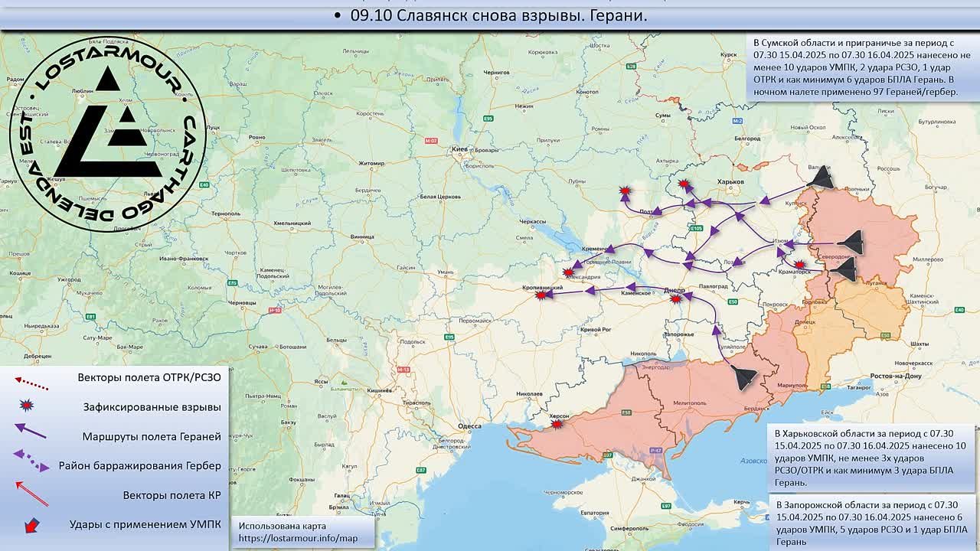The height and width of the screenshot is (551, 980).
Task: Click the explosion marker at Кропивницкий
Action: point(542,294)
